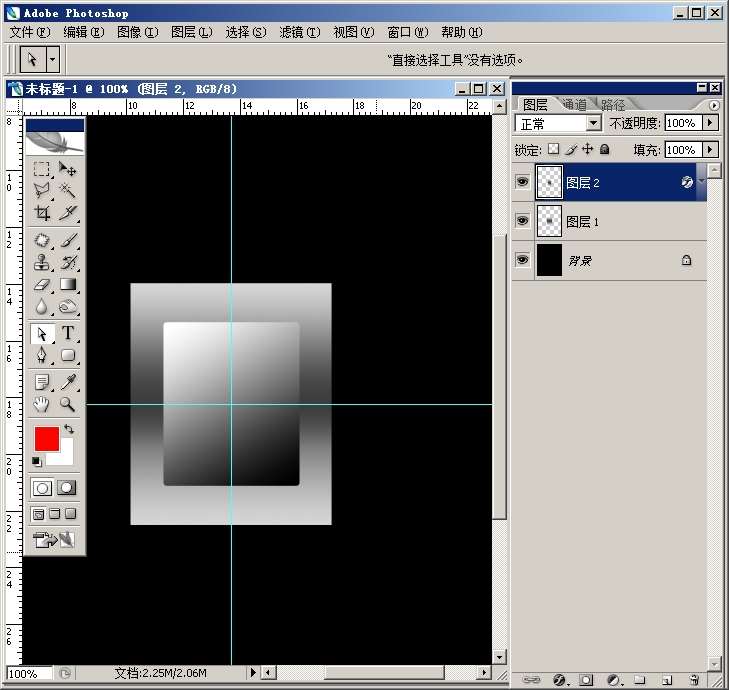The width and height of the screenshot is (729, 690).
Task: Toggle visibility of 图层 1
Action: [522, 221]
